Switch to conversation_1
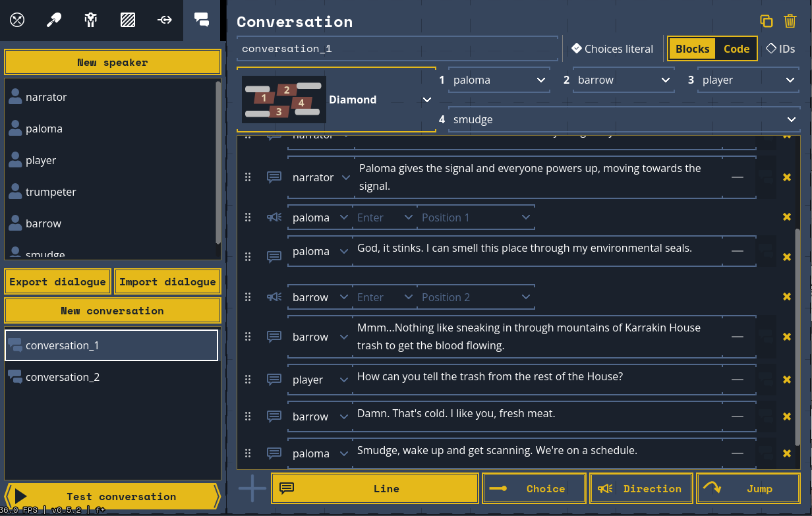The width and height of the screenshot is (812, 516). point(111,345)
